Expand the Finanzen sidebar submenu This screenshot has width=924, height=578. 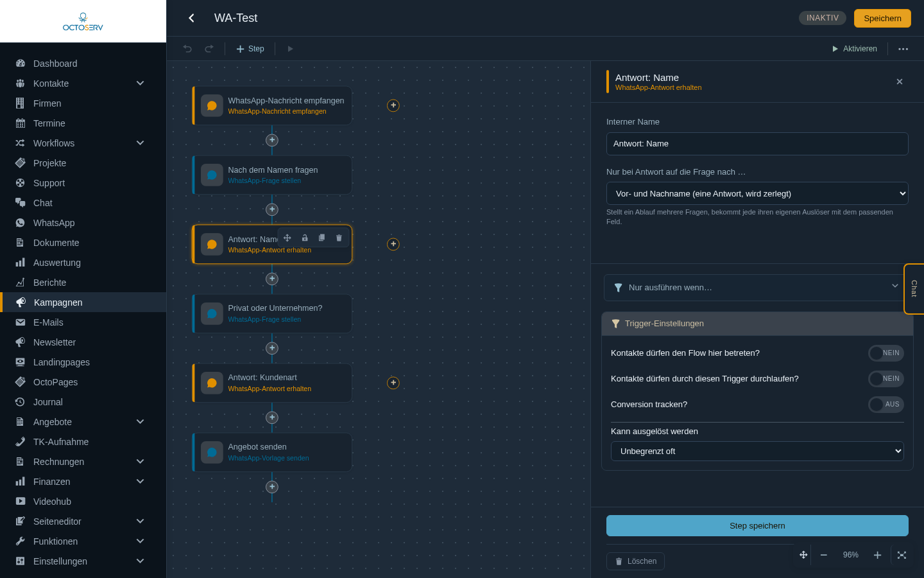pos(140,482)
